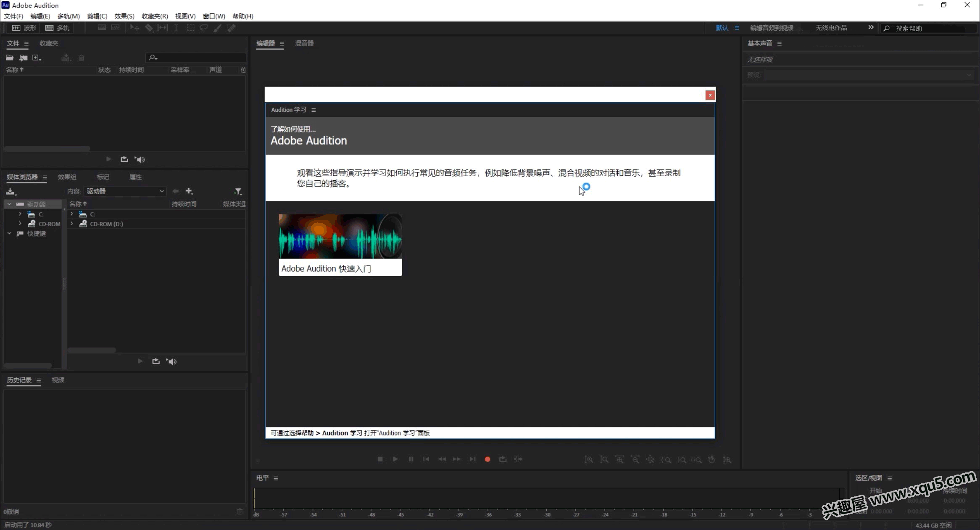This screenshot has height=530, width=980.
Task: Expand CD-ROM (D:) row in list
Action: click(x=72, y=224)
